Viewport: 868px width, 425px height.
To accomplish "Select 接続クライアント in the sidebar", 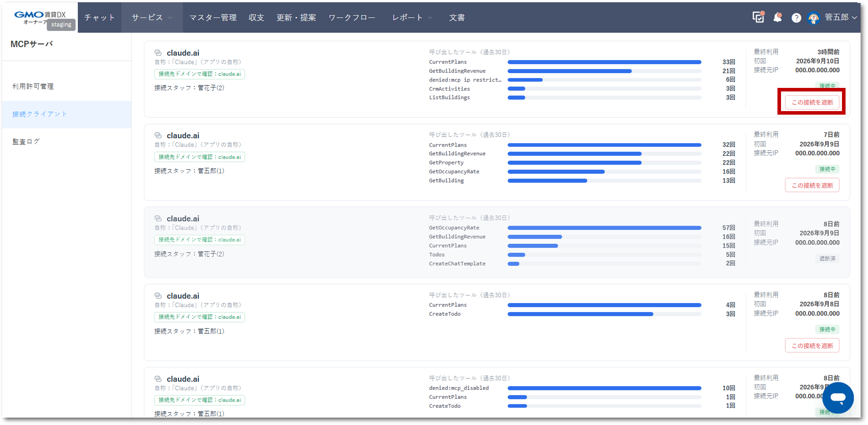I will point(67,114).
